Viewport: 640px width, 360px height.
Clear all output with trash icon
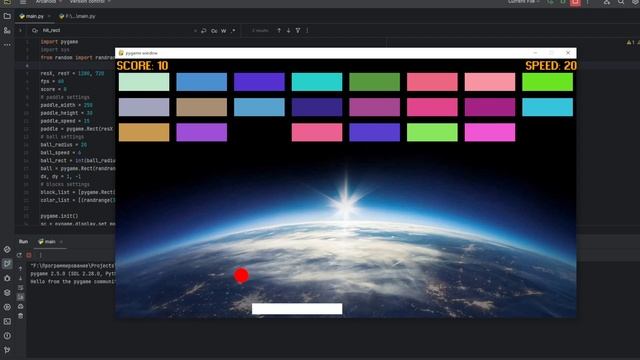point(20,316)
